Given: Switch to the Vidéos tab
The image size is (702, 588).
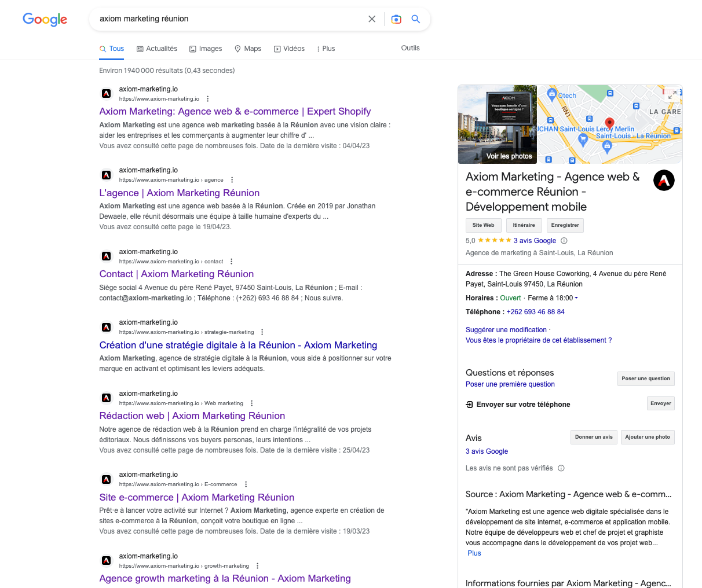Looking at the screenshot, I should point(289,49).
